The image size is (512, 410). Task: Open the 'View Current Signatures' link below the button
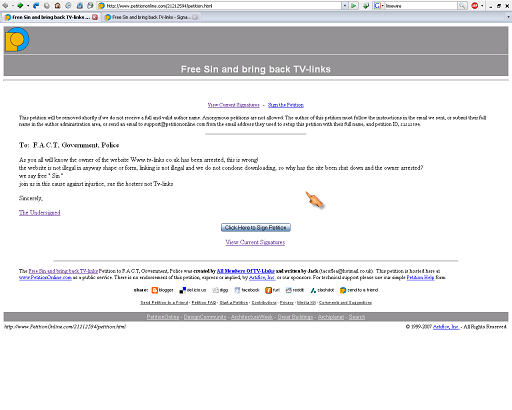255,242
